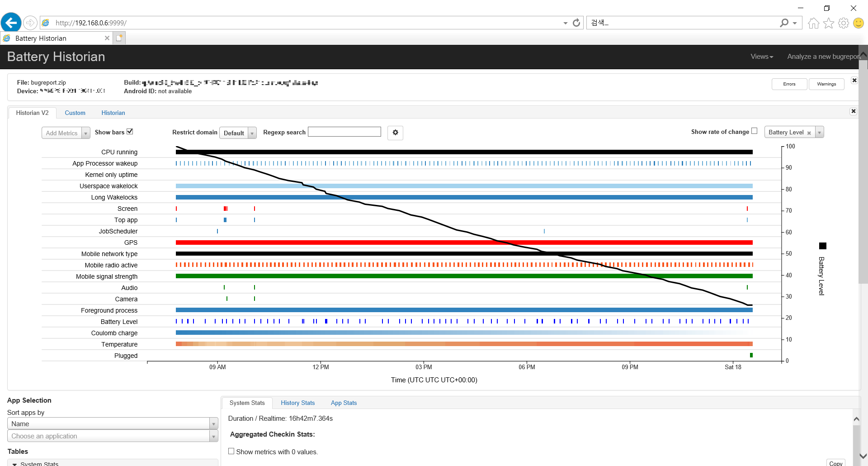Click the search magnifier icon

pos(784,23)
